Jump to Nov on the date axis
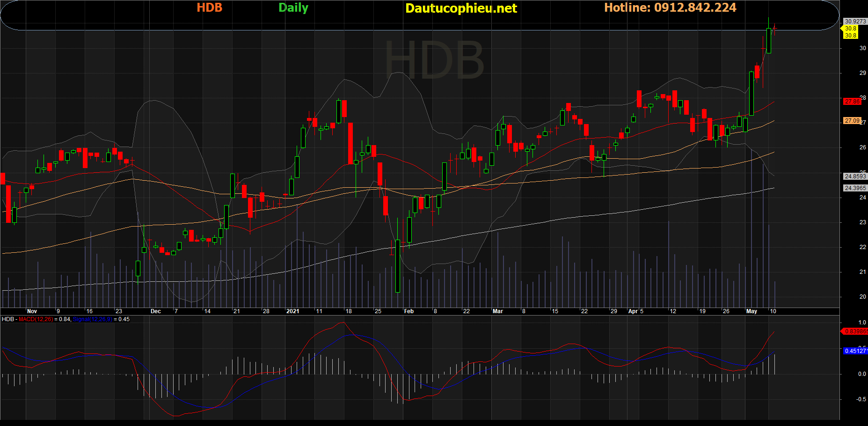This screenshot has width=868, height=426. (x=32, y=311)
